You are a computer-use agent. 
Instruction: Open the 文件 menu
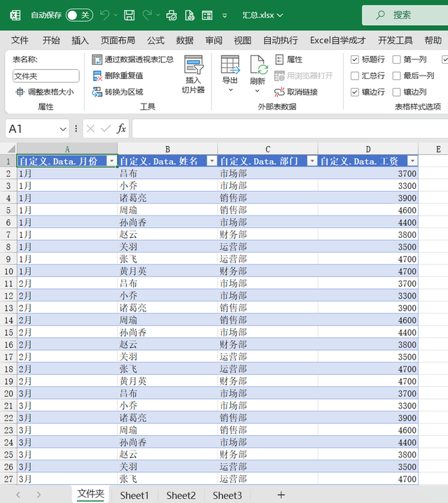20,41
